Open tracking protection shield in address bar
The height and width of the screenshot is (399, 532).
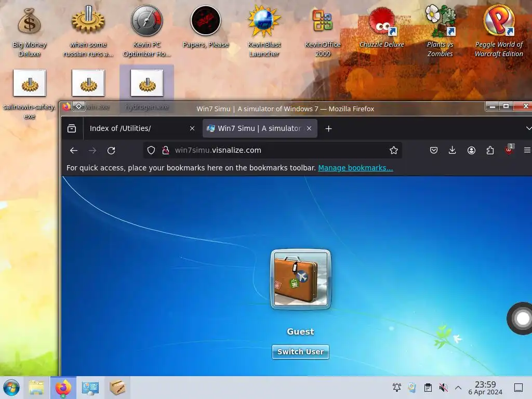point(151,150)
